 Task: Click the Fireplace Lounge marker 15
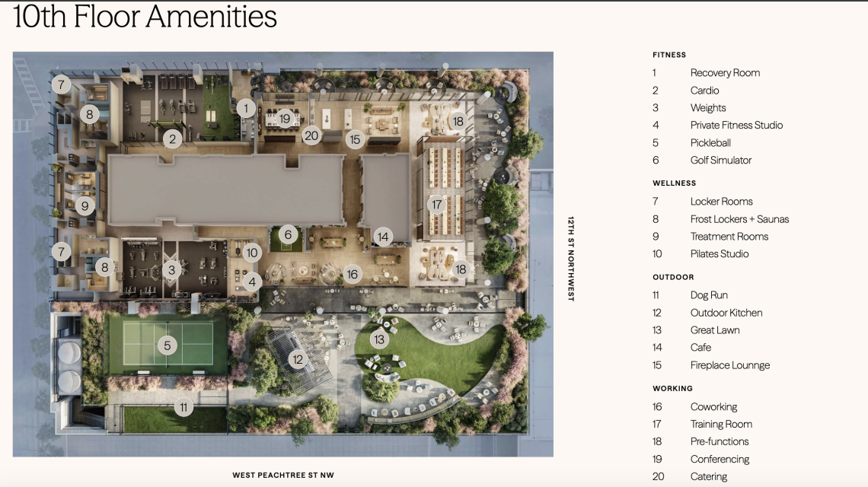355,139
